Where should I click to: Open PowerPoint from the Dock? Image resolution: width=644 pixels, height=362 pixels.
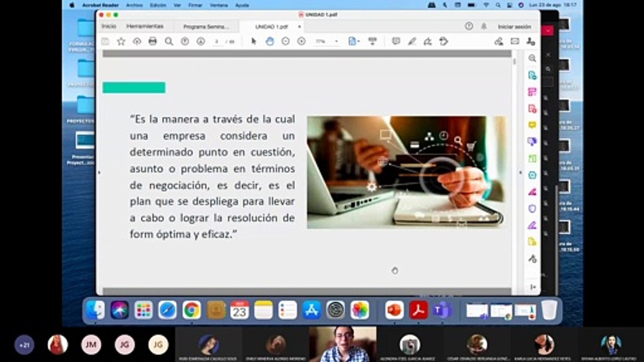point(394,310)
